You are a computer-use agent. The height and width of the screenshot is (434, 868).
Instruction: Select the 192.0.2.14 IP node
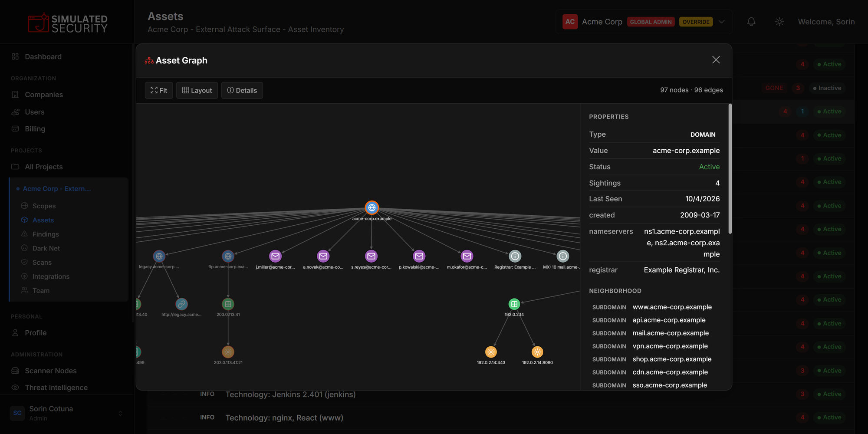pos(514,304)
